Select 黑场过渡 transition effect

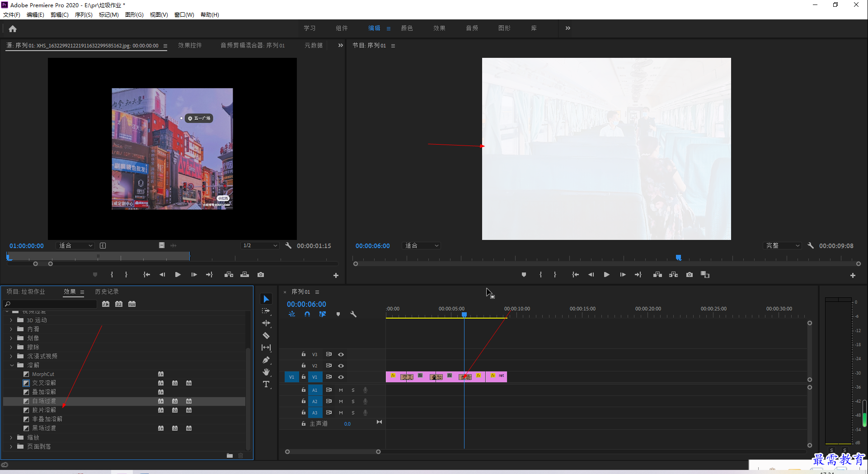point(44,428)
